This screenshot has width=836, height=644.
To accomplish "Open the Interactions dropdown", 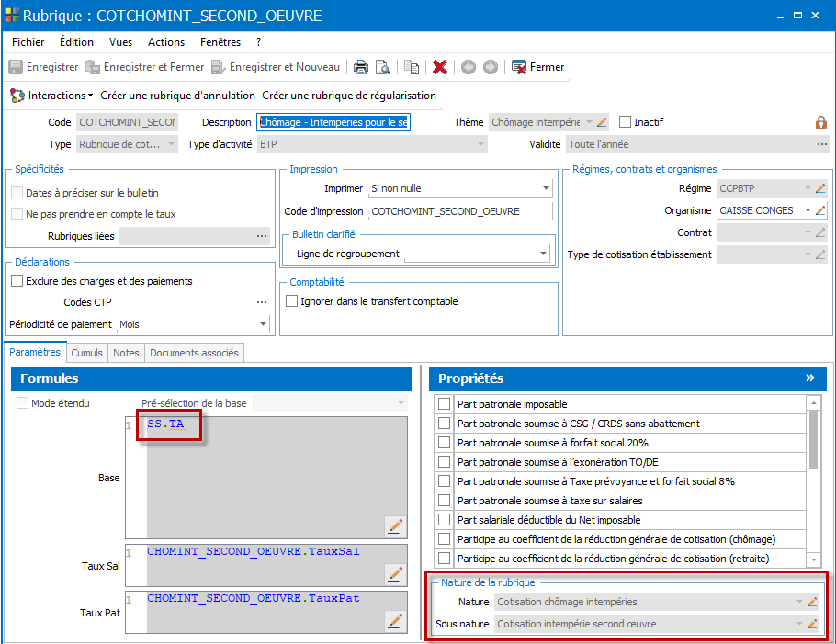I will click(51, 96).
